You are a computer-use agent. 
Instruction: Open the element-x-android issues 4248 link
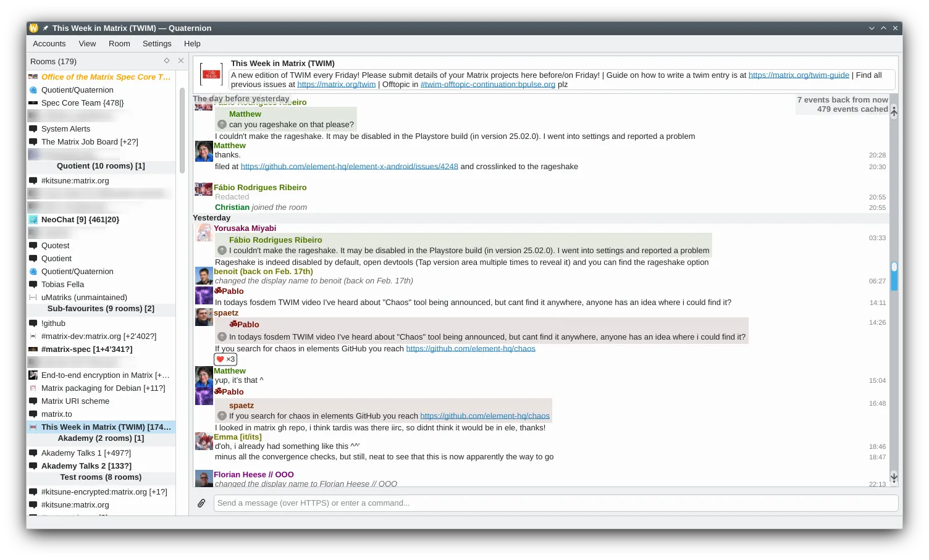(349, 167)
